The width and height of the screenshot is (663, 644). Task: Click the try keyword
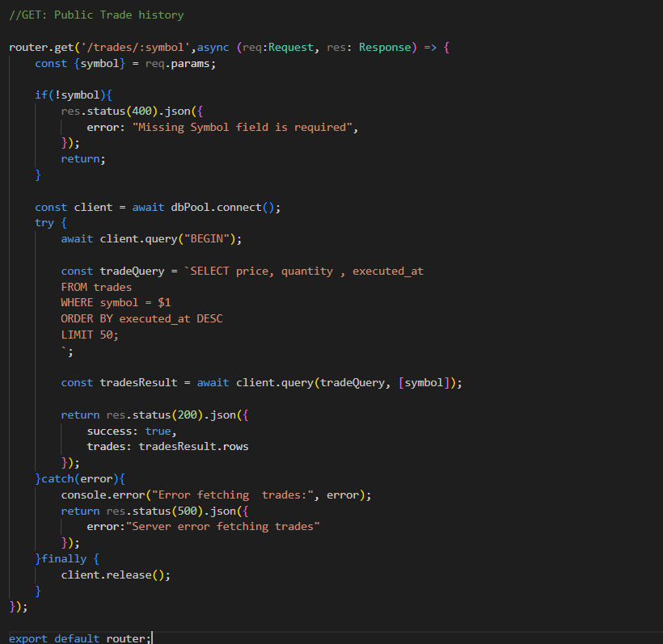44,223
